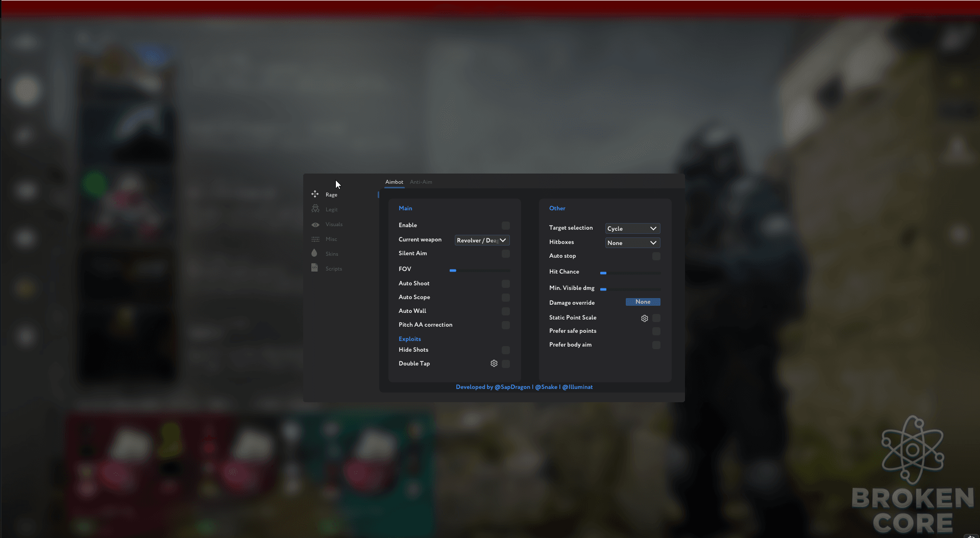Switch to the Aimbot tab
Image resolution: width=980 pixels, height=538 pixels.
pos(394,182)
